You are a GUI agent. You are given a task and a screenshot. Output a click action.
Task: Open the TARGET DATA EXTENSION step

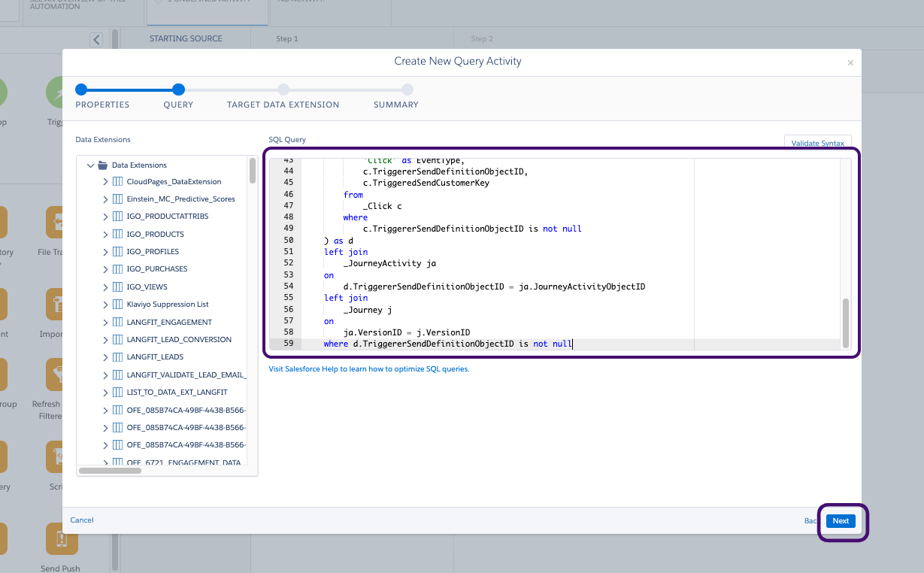pos(283,105)
